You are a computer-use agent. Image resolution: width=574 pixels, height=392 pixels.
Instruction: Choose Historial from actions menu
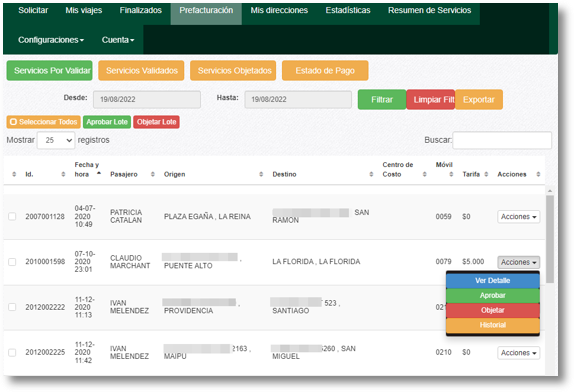pyautogui.click(x=493, y=325)
